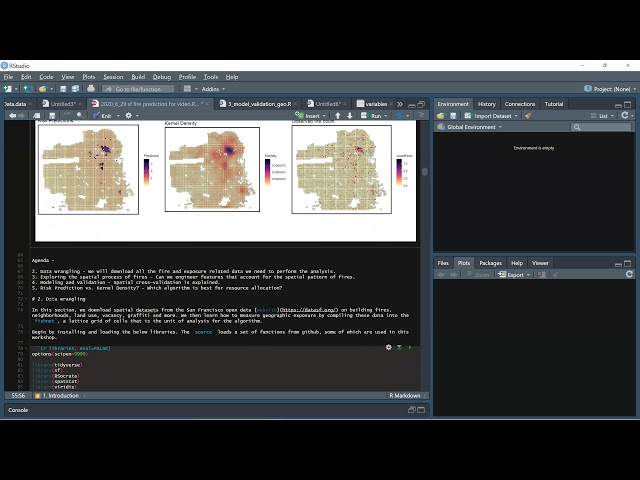Save the current document from main toolbar
This screenshot has width=640, height=480.
tap(63, 89)
